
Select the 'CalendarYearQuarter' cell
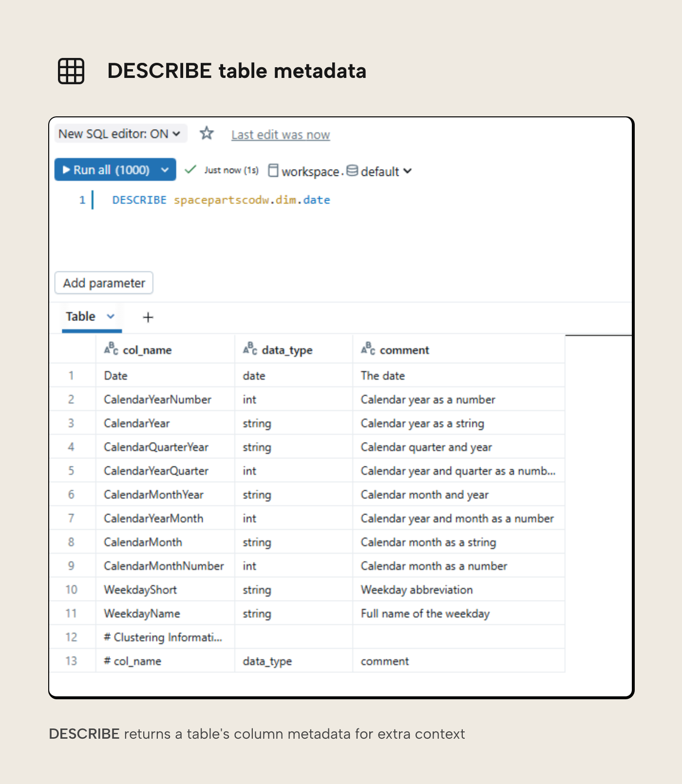click(165, 471)
